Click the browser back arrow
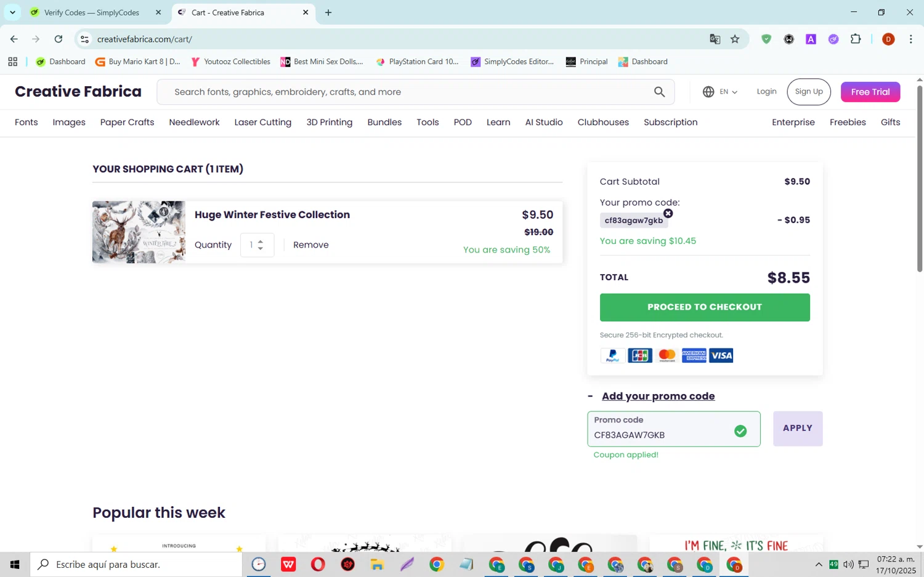The height and width of the screenshot is (577, 924). [14, 39]
